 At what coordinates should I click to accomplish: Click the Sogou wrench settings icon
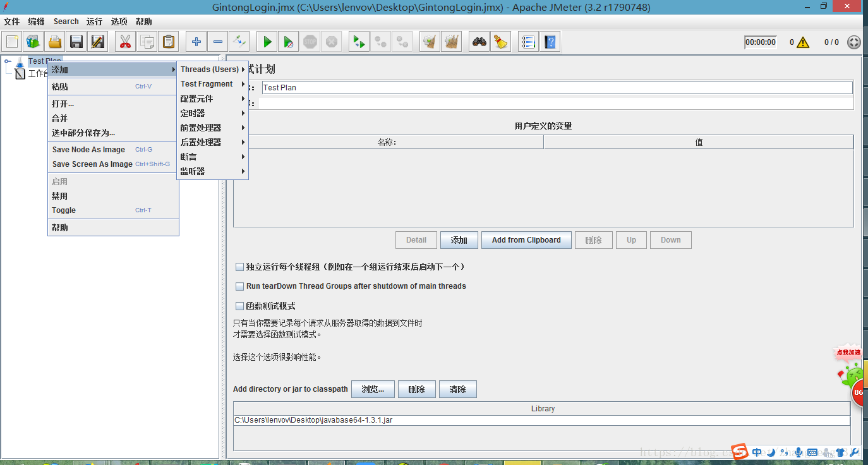coord(853,452)
